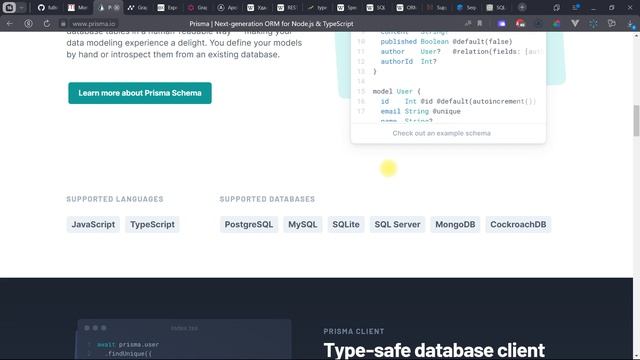Image resolution: width=640 pixels, height=360 pixels.
Task: Switch to the 'ORM' tab
Action: coord(406,8)
